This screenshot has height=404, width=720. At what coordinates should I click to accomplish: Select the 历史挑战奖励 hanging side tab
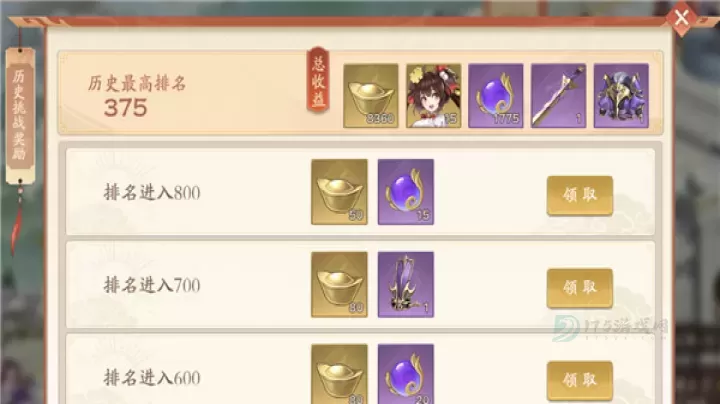coord(20,116)
